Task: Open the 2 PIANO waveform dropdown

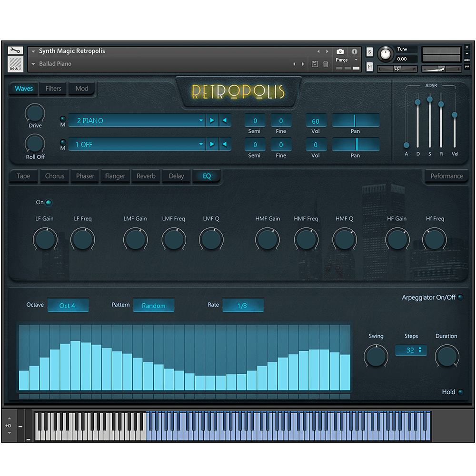Action: pyautogui.click(x=136, y=120)
